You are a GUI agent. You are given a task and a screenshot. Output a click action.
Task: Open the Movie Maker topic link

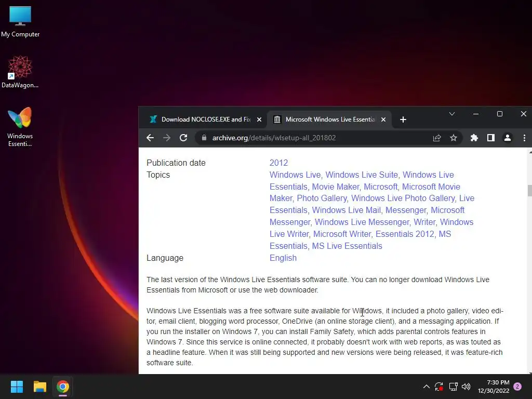(x=335, y=187)
